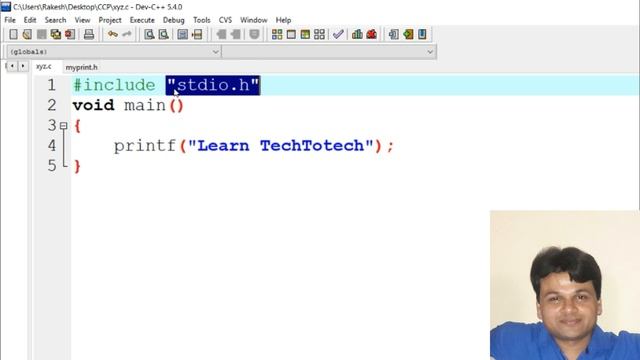Click the Go to line toolbar icon

(197, 34)
